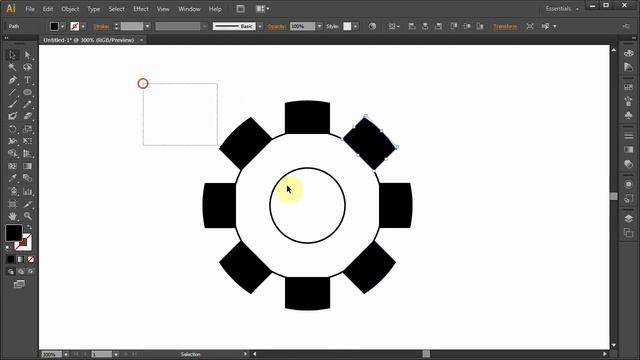This screenshot has height=360, width=640.
Task: Open the Type menu
Action: tap(93, 9)
